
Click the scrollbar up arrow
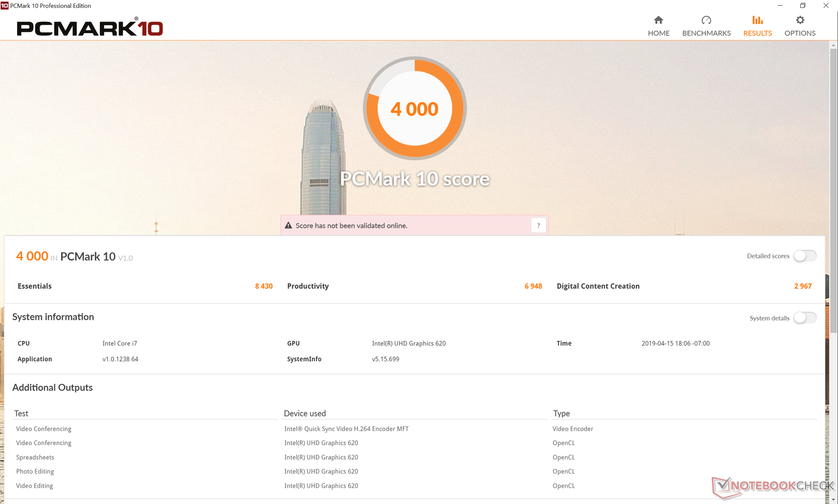click(x=833, y=45)
